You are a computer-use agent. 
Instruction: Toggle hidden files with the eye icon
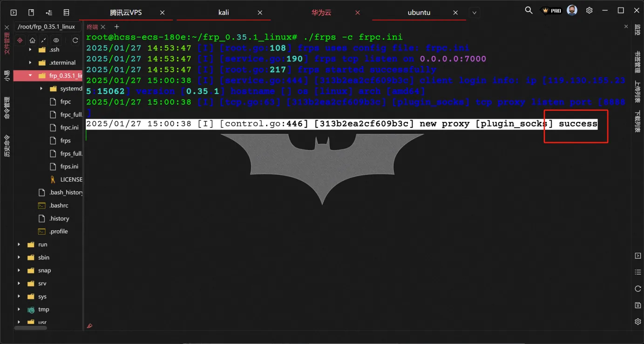(56, 40)
